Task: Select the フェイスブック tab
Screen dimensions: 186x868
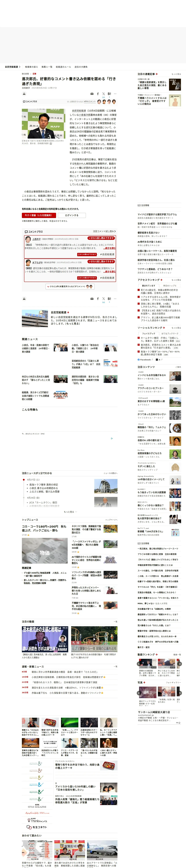Action: [148, 334]
